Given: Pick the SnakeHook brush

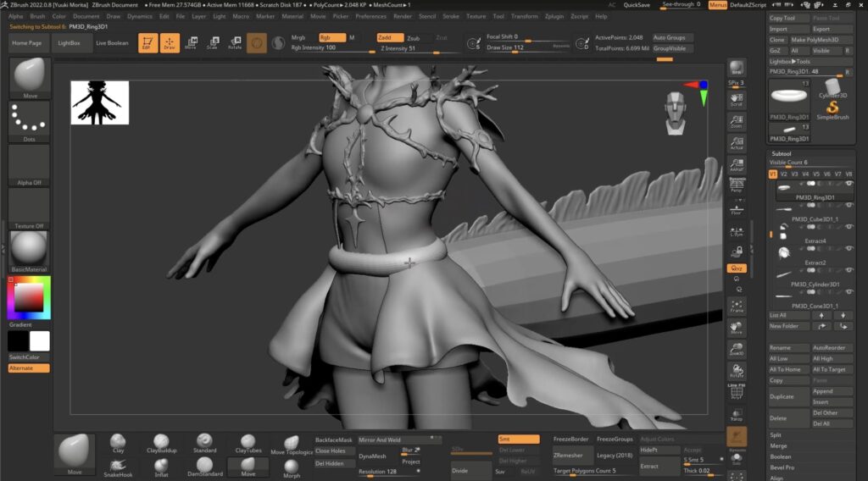Looking at the screenshot, I should pos(119,466).
